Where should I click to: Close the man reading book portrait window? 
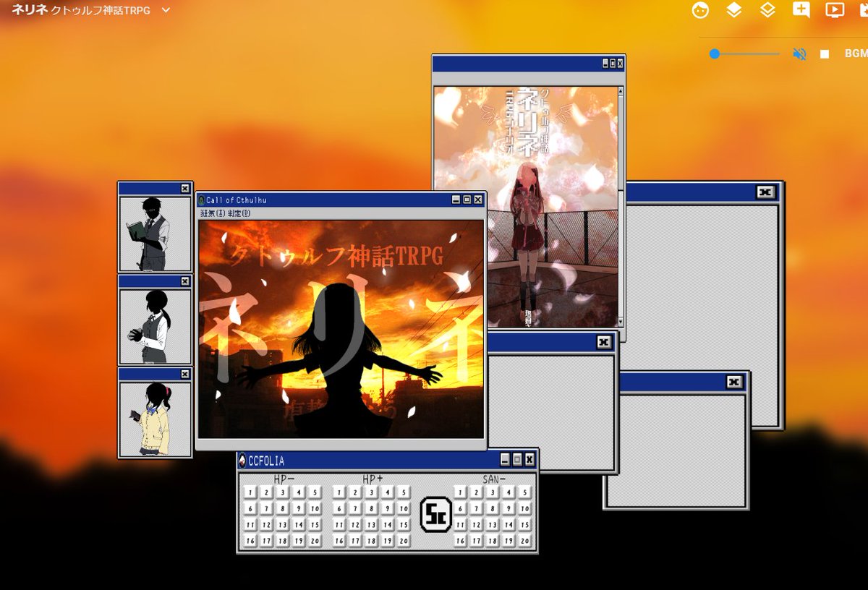[185, 188]
